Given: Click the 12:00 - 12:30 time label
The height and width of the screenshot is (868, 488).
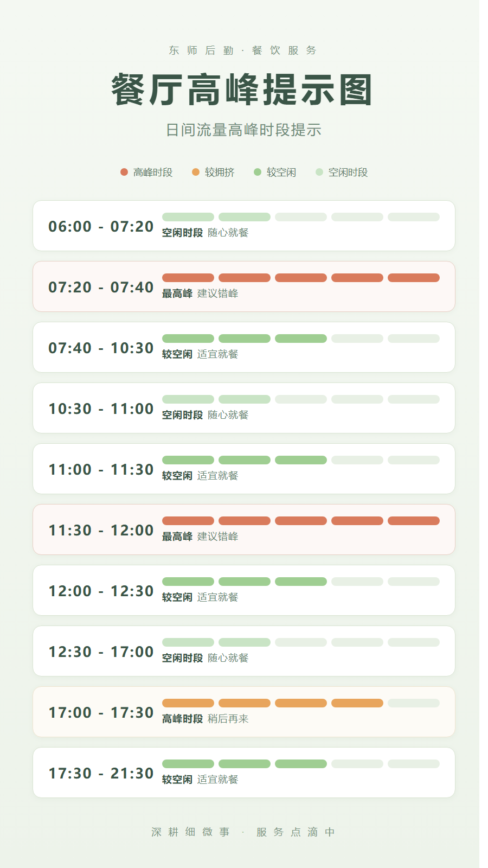Looking at the screenshot, I should point(101,591).
